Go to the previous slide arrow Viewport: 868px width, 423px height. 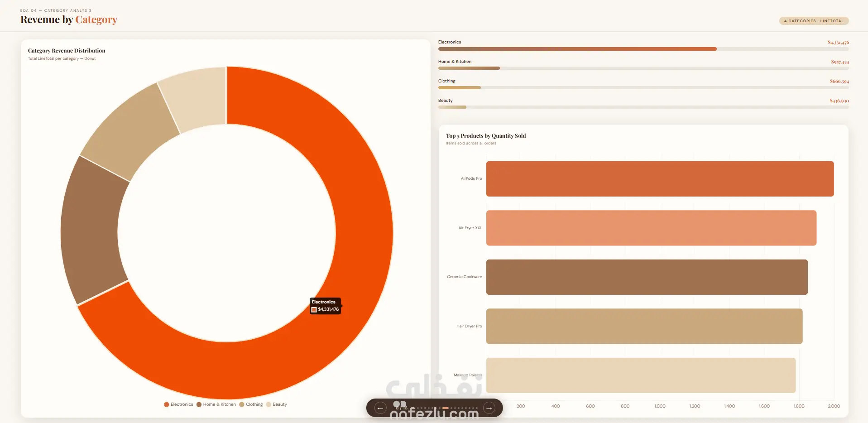coord(380,408)
